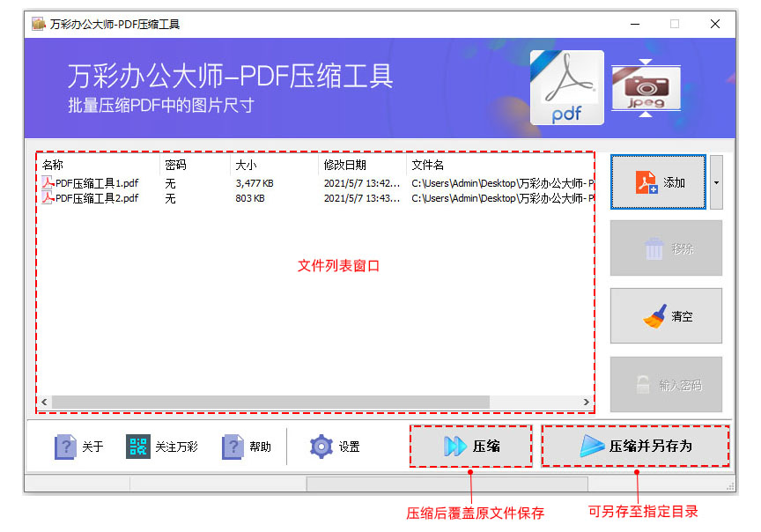Click the file path cell of PDF压缩工具2.pdf
761x532 pixels.
(x=502, y=198)
